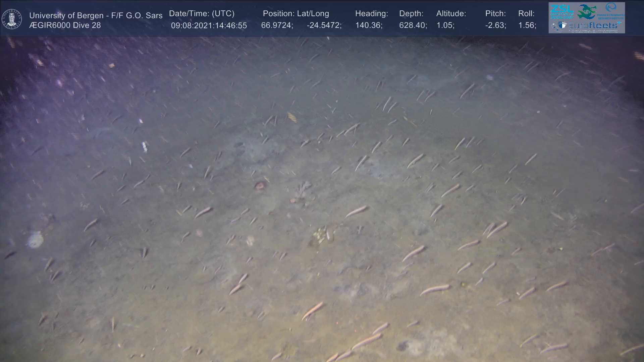Click the green-blue twin fish logo
Image resolution: width=644 pixels, height=362 pixels.
[x=587, y=11]
